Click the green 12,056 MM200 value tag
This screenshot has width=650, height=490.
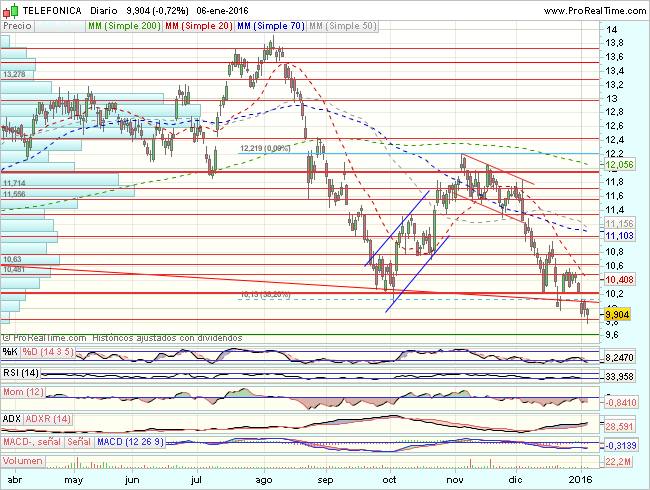[619, 165]
